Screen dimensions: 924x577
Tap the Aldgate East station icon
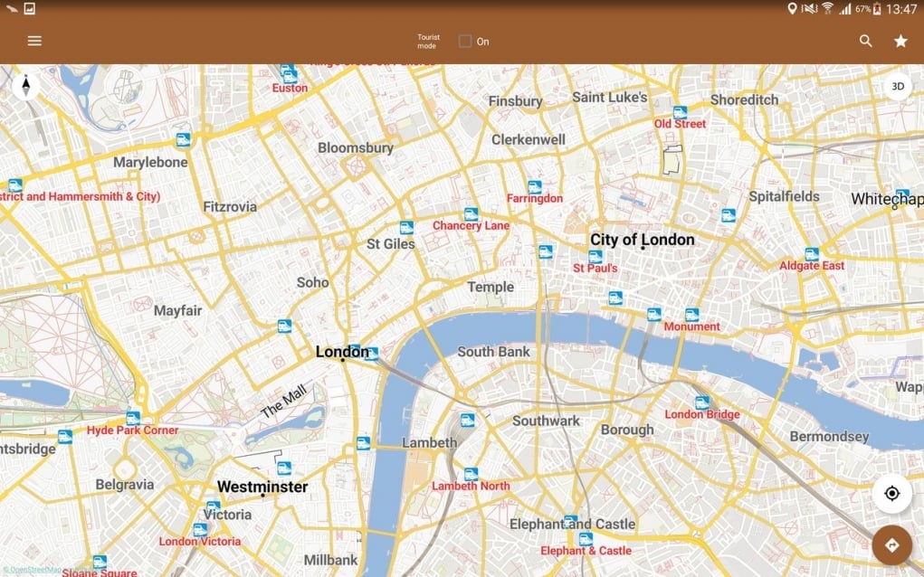point(812,254)
